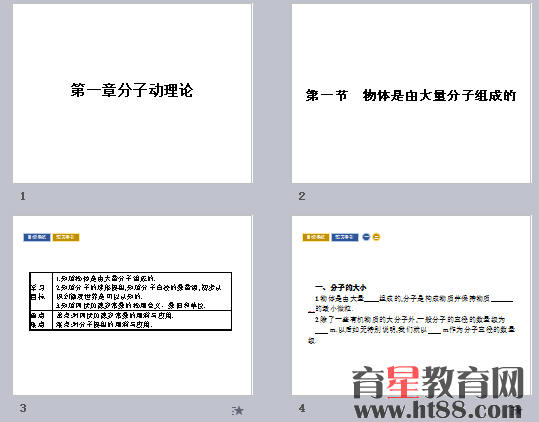Select slide 1 titled 第一章分子动理论
The width and height of the screenshot is (539, 422).
coord(132,93)
